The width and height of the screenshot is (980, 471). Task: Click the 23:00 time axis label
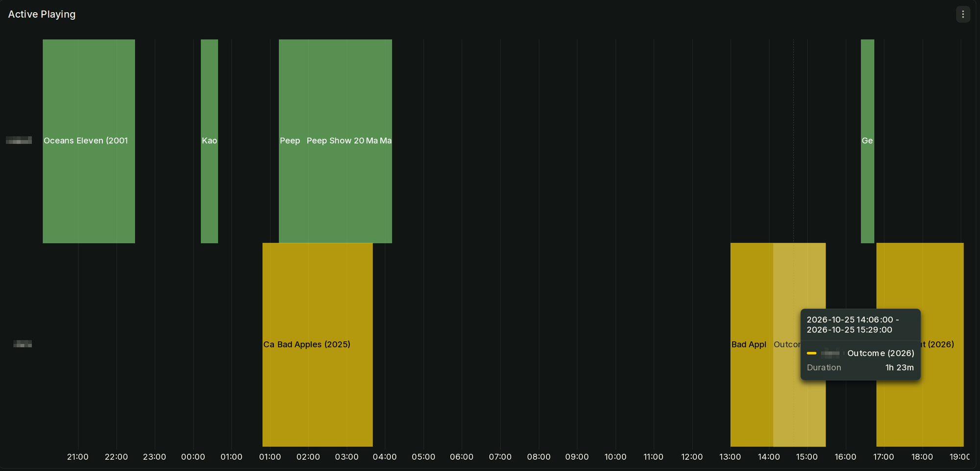coord(154,457)
